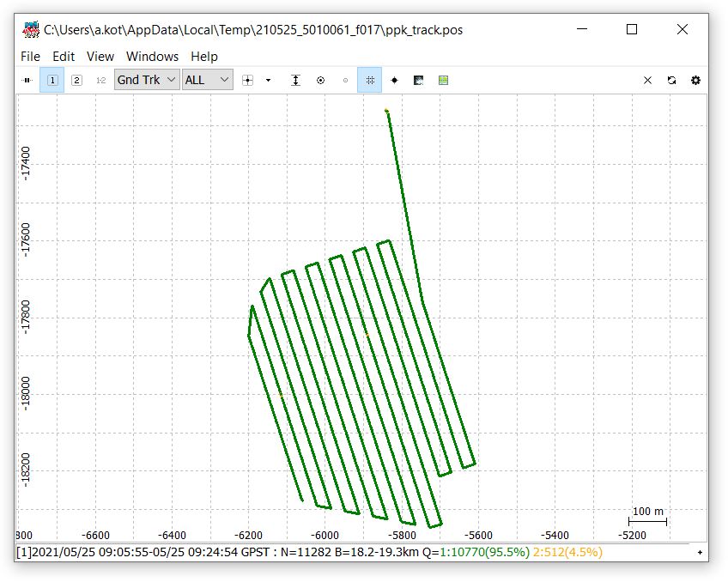The image size is (728, 582).
Task: Click the -17800 y-axis label
Action: pos(26,317)
